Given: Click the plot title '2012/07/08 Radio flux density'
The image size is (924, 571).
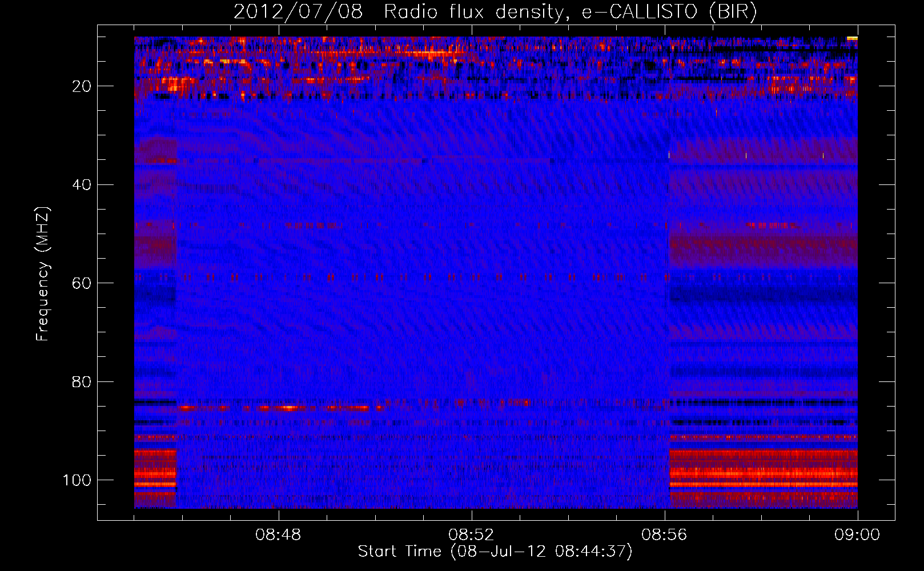Looking at the screenshot, I should click(496, 12).
